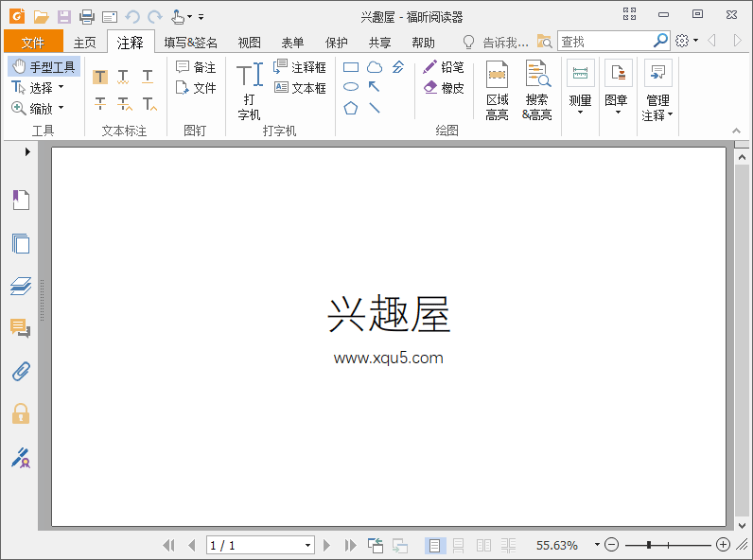Open the Page thumbnails side panel
Viewport: 753px width, 560px height.
(21, 243)
